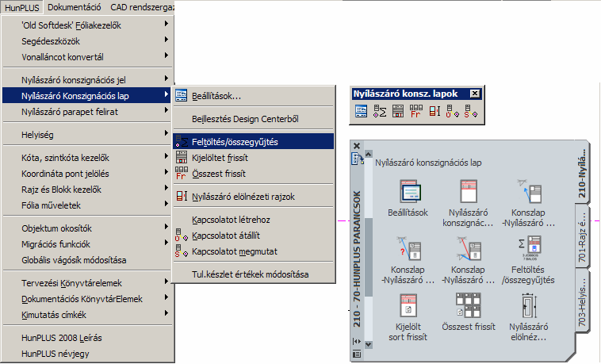Select Nyílászáró elölnéz... palette tool
The image size is (601, 364).
coord(529,317)
